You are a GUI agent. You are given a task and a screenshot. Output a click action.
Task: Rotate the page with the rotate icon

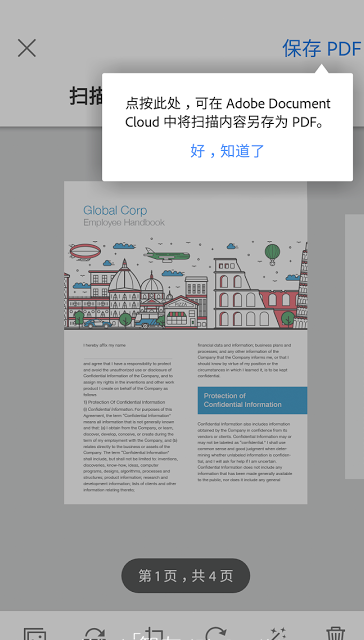tap(215, 633)
